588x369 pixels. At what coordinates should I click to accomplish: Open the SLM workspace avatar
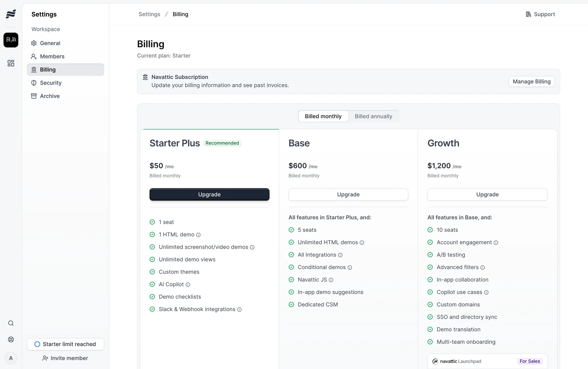(11, 40)
